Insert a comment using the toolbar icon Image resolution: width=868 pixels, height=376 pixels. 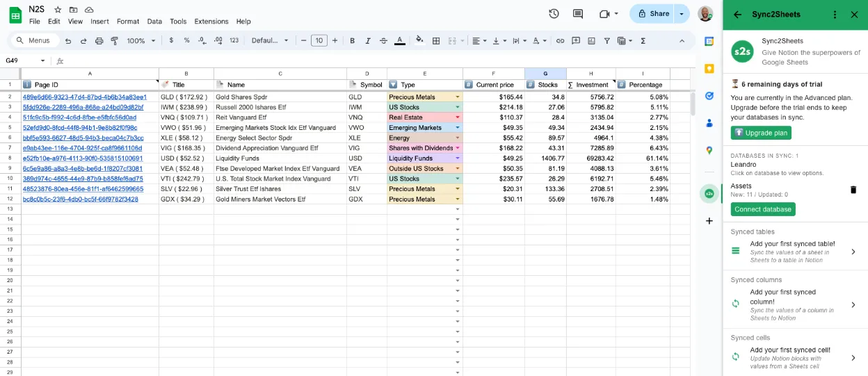point(576,41)
